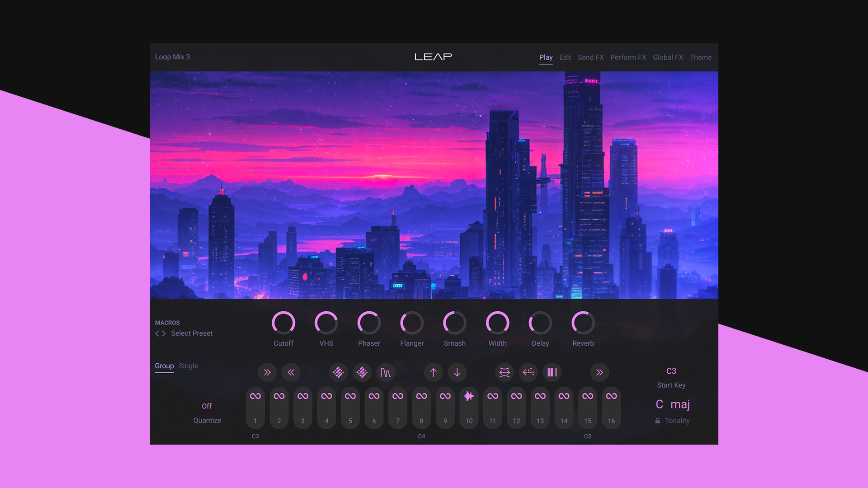The image size is (868, 488).
Task: Click the envelope waveform shape icon
Action: [x=386, y=372]
